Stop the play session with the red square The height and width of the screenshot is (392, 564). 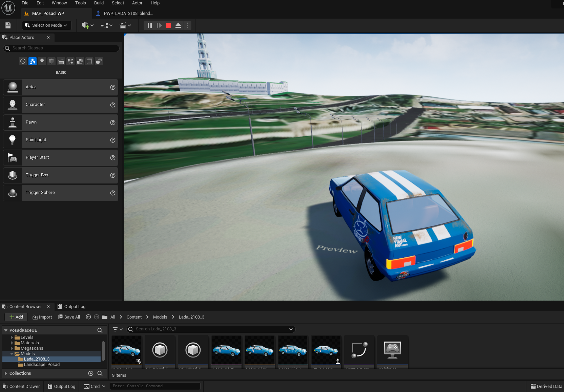point(169,25)
